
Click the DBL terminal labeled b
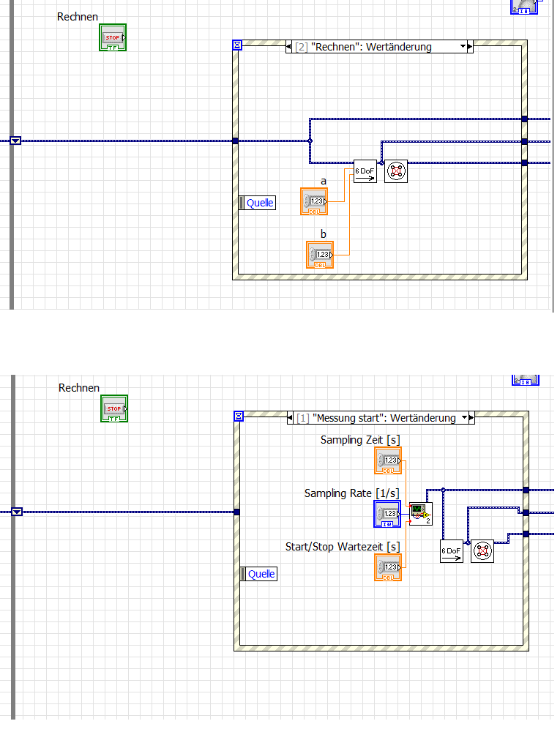[x=320, y=255]
